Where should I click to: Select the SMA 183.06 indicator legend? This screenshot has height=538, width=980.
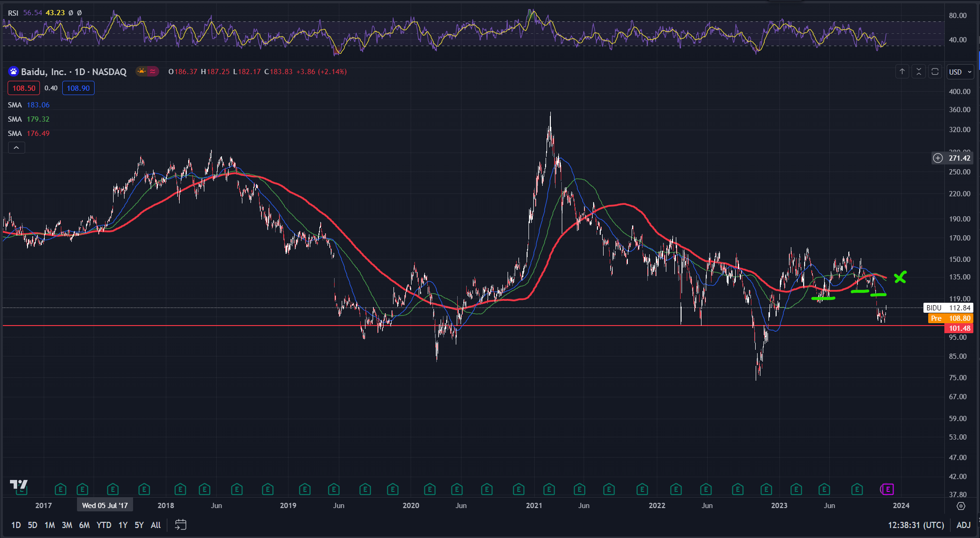tap(29, 105)
